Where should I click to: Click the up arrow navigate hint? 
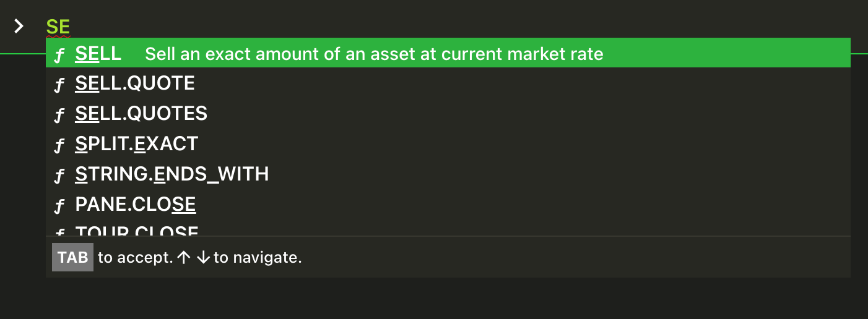point(183,258)
